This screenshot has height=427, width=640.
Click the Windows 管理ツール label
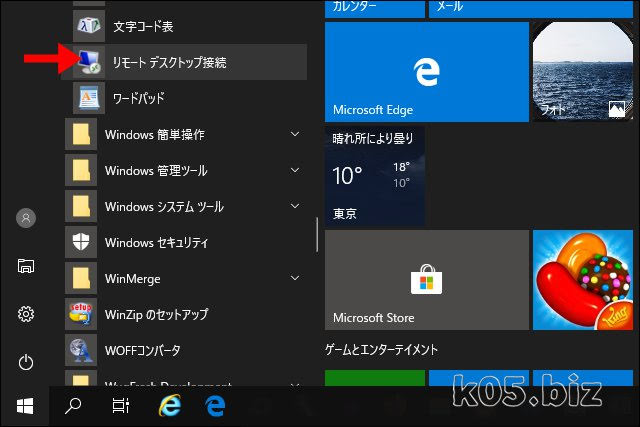(156, 171)
